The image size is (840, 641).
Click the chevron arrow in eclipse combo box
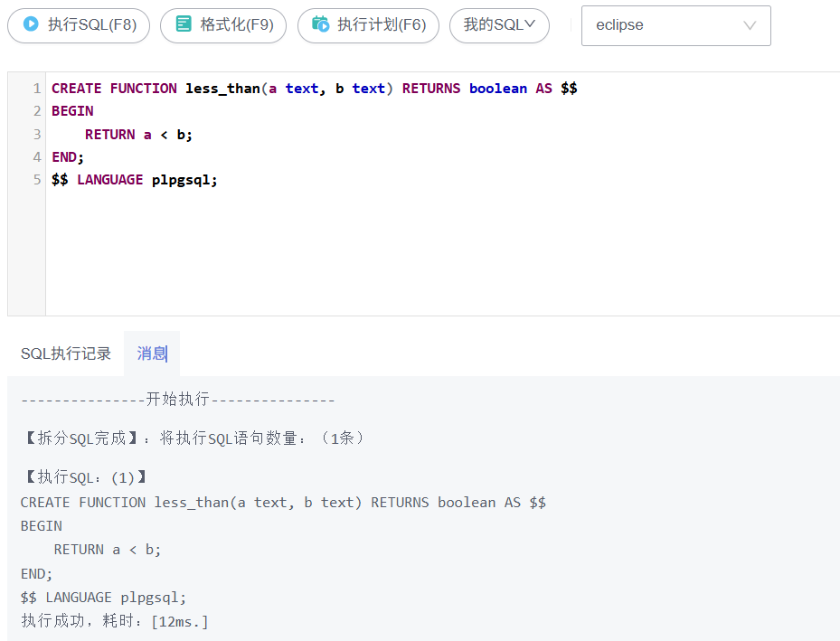pos(750,25)
